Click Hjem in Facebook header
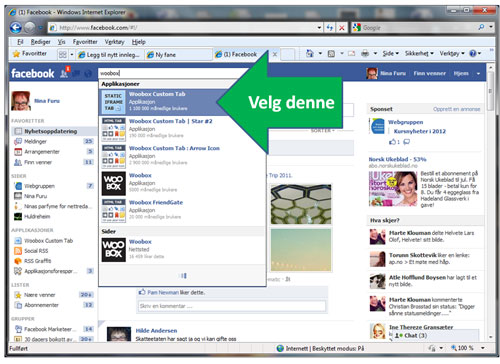The image size is (500, 364). (x=461, y=73)
